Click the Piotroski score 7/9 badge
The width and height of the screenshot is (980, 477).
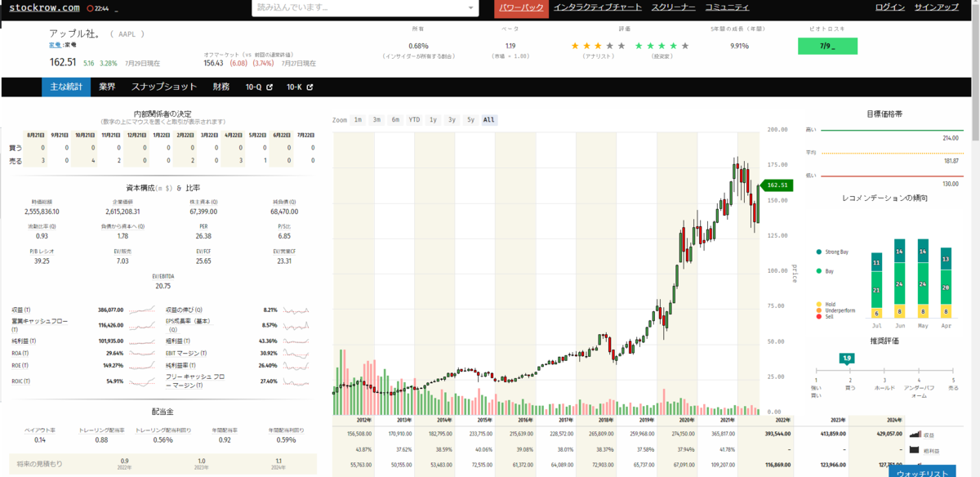click(x=827, y=47)
